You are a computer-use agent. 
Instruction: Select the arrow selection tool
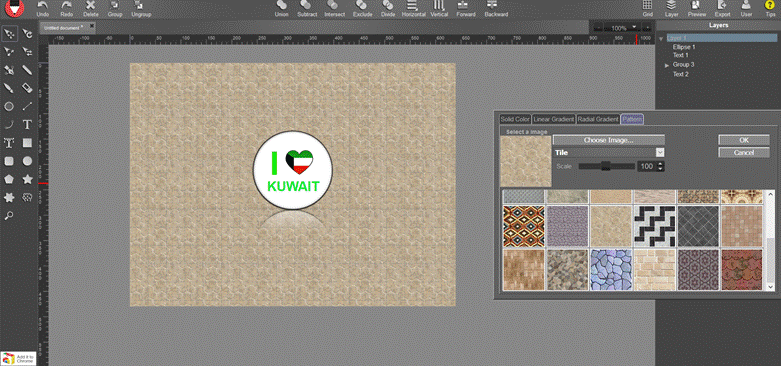[x=9, y=33]
